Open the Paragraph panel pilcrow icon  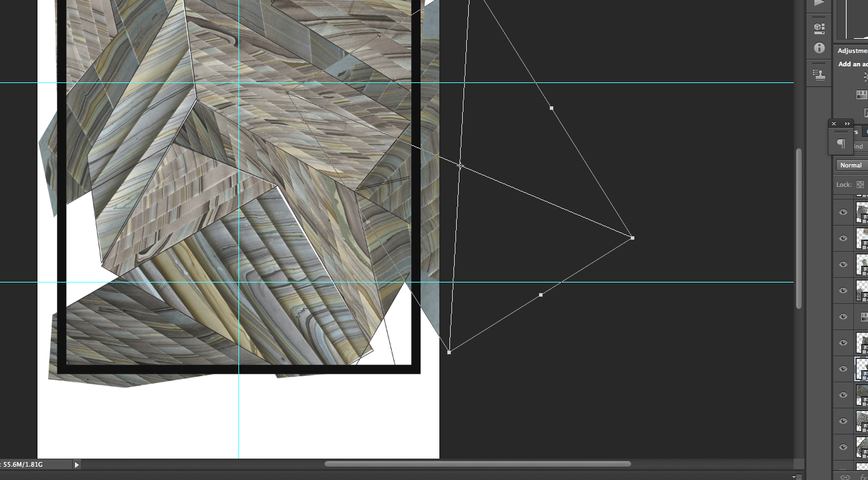(841, 144)
